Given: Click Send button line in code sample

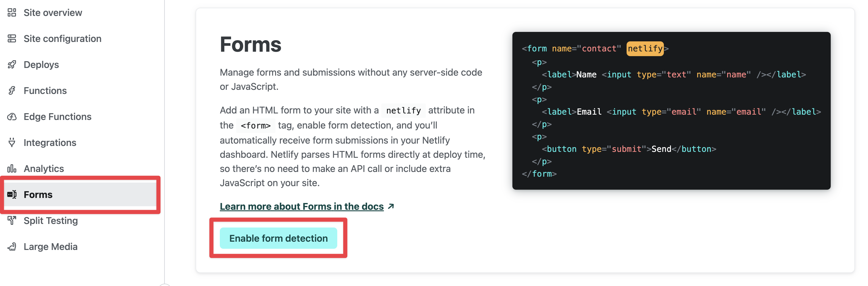Looking at the screenshot, I should (x=629, y=149).
